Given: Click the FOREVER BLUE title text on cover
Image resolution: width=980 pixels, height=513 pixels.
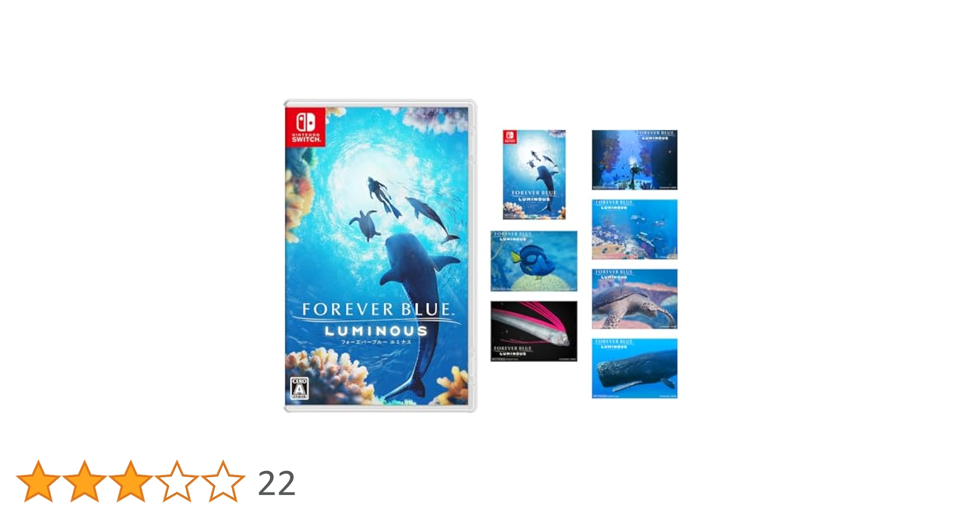Looking at the screenshot, I should point(378,309).
